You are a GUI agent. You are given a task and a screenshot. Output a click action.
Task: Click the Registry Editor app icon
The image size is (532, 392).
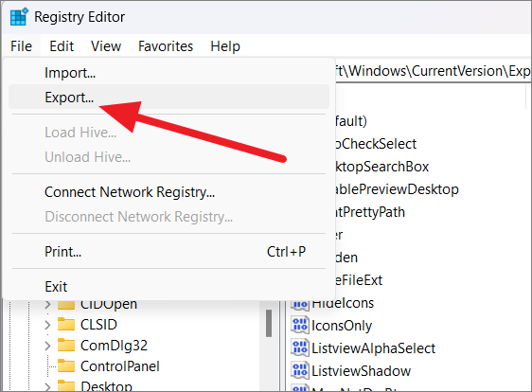coord(19,17)
